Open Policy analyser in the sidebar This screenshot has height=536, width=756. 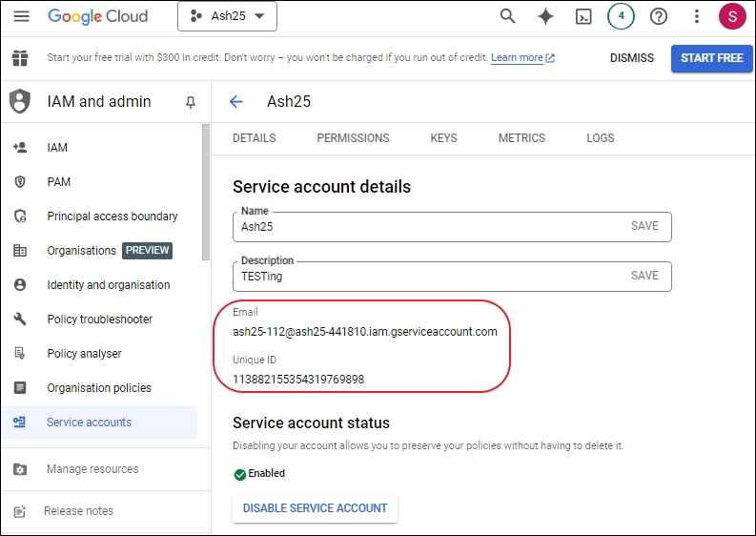pos(85,354)
